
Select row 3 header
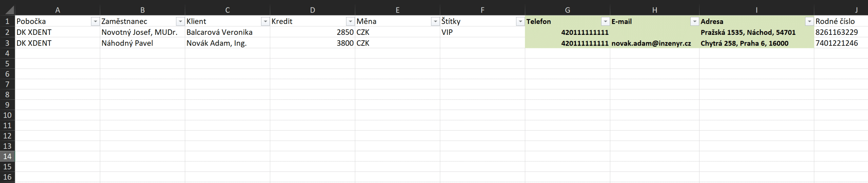click(7, 43)
